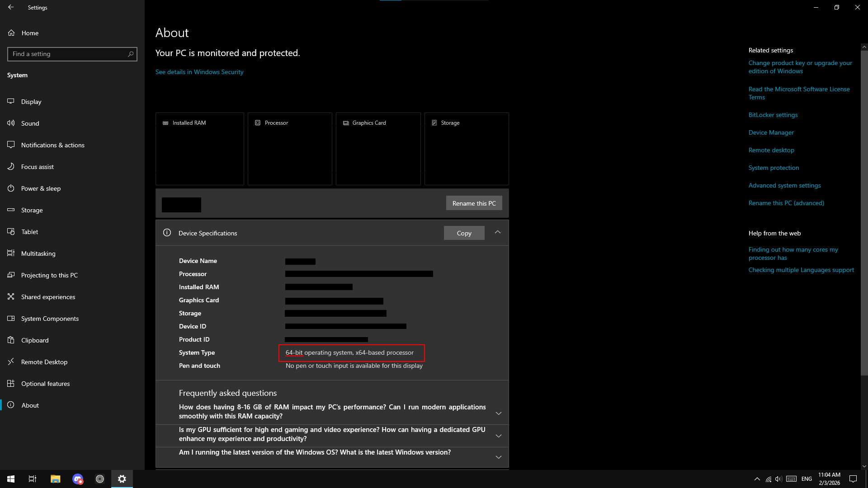Image resolution: width=868 pixels, height=488 pixels.
Task: Click the Sound speaker icon
Action: tap(11, 123)
